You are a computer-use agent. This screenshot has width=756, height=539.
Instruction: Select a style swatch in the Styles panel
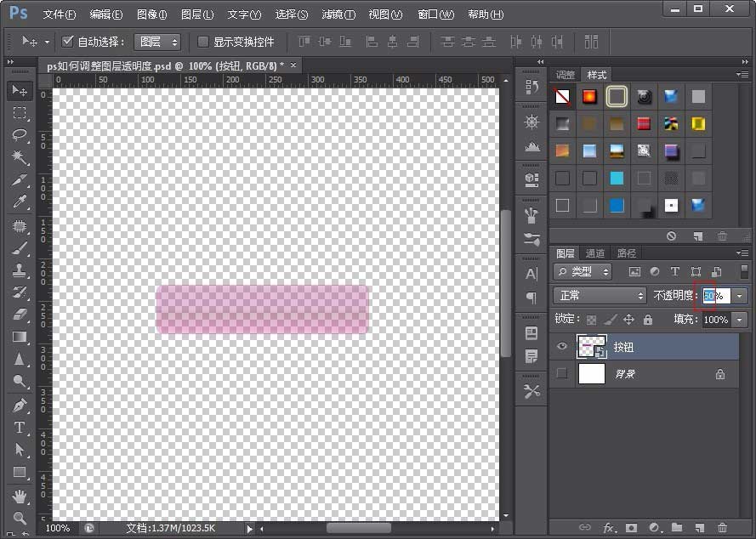click(x=616, y=96)
